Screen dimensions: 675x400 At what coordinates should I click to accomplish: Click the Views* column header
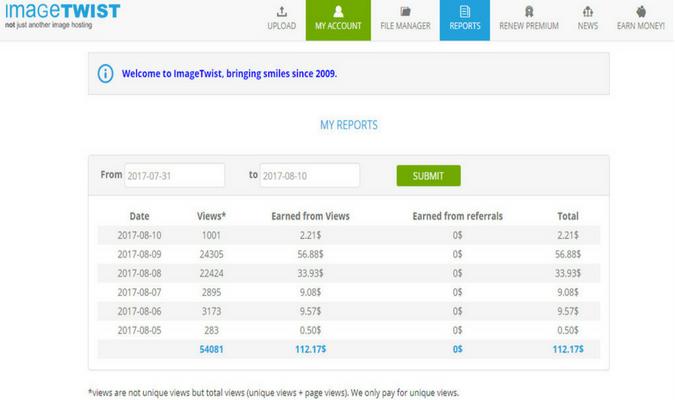211,216
